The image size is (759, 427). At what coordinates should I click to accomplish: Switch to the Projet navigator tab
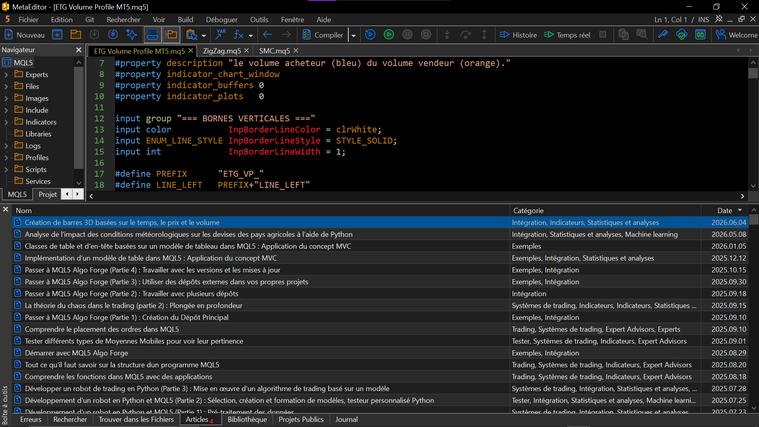click(x=47, y=194)
